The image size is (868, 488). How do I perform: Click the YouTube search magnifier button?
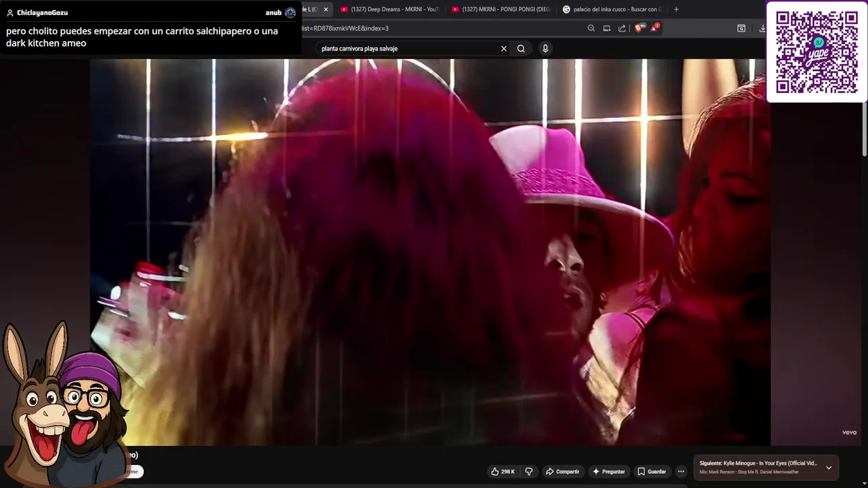[521, 49]
